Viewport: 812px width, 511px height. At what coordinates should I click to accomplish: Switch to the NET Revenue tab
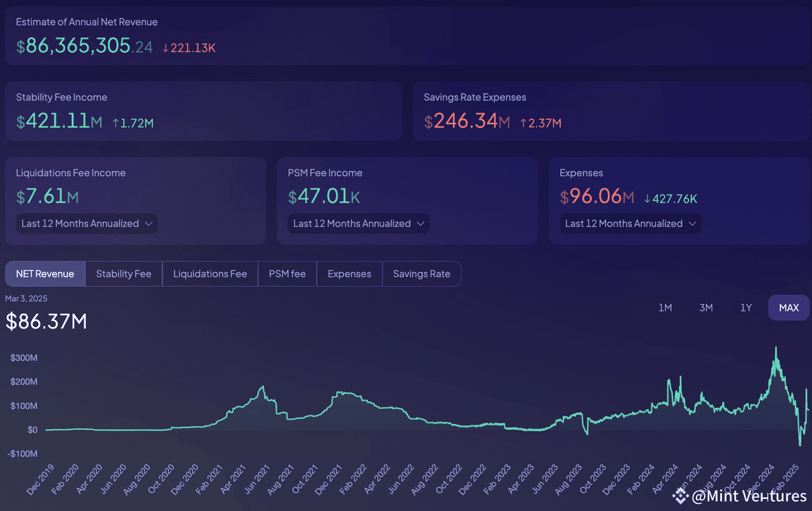click(45, 274)
